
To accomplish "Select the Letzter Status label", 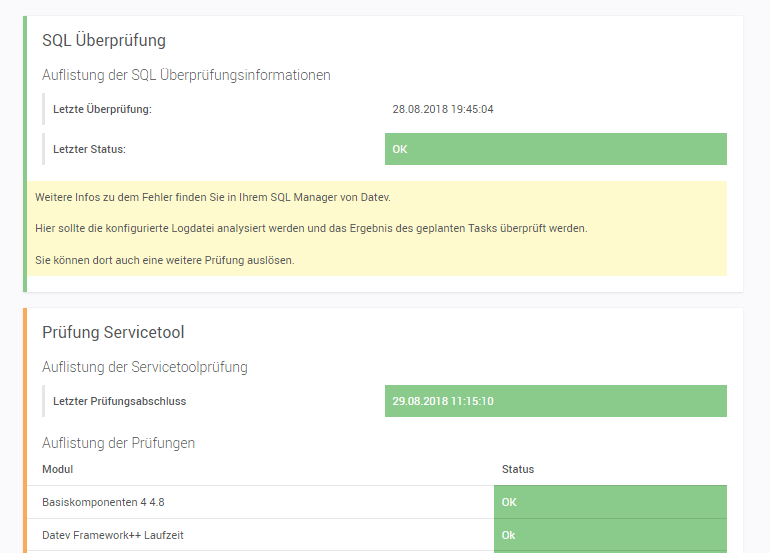I will 89,149.
